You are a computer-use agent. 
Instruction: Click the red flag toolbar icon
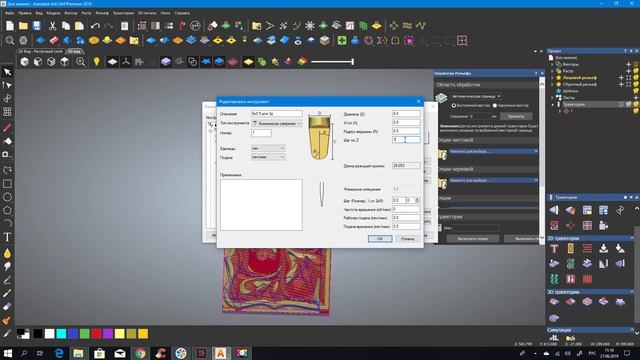pyautogui.click(x=182, y=26)
